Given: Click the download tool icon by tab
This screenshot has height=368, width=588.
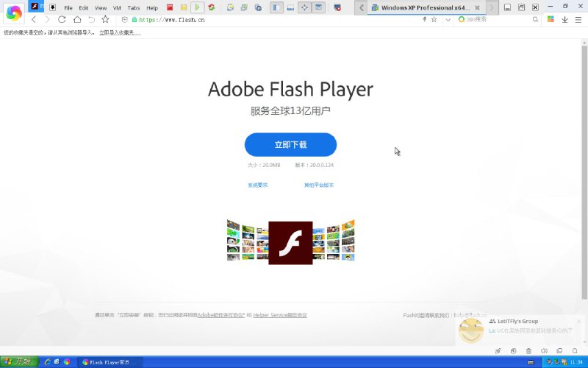Looking at the screenshot, I should [x=52, y=7].
